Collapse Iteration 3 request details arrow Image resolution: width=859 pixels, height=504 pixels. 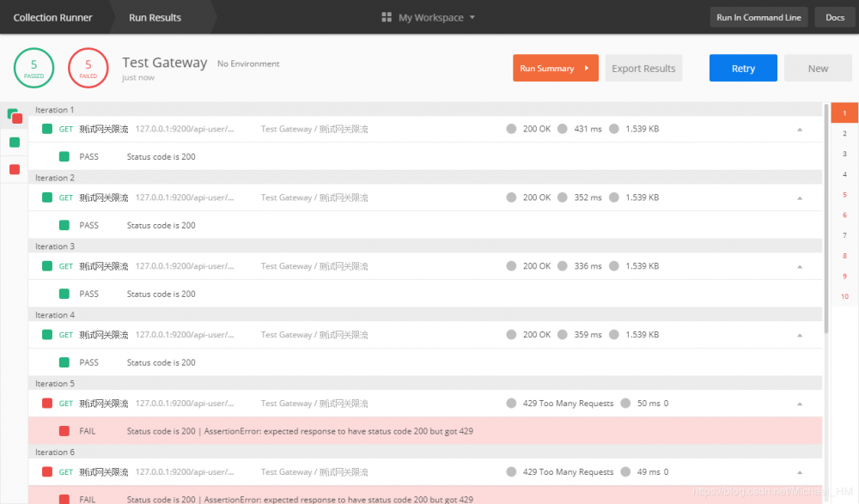tap(799, 266)
